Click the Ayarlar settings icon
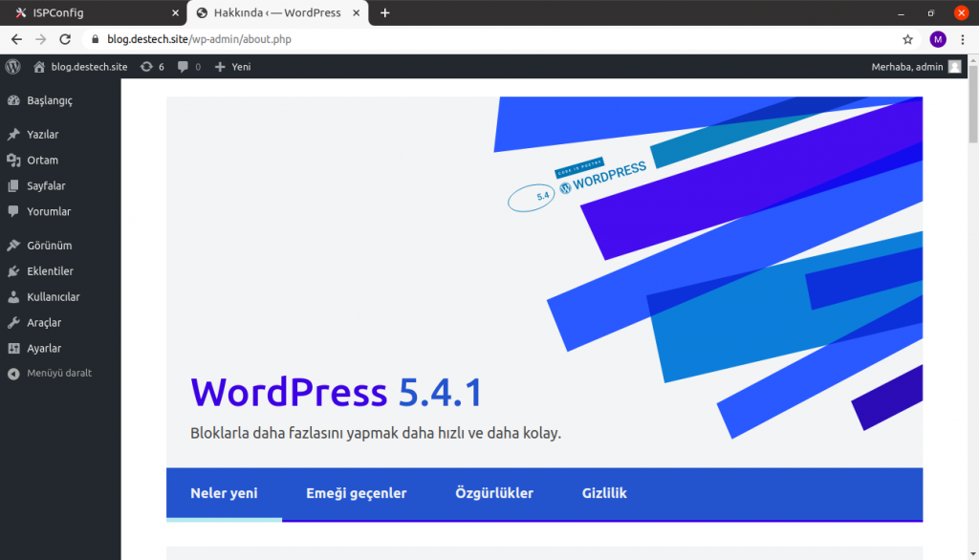979x560 pixels. coord(13,349)
